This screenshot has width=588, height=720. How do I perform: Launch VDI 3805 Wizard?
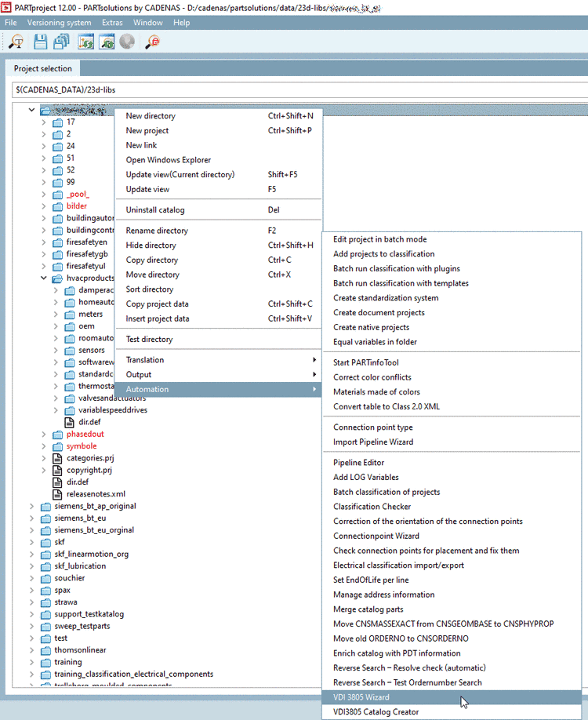(x=452, y=697)
